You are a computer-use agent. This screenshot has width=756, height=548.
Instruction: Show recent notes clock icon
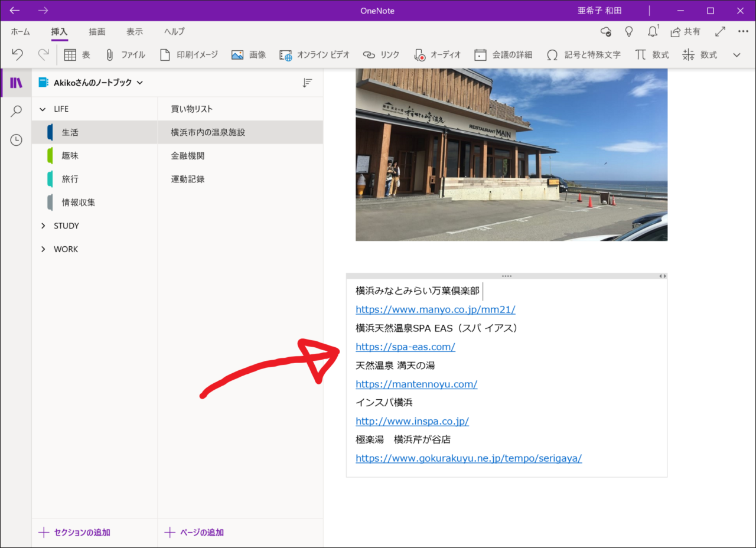(x=16, y=140)
